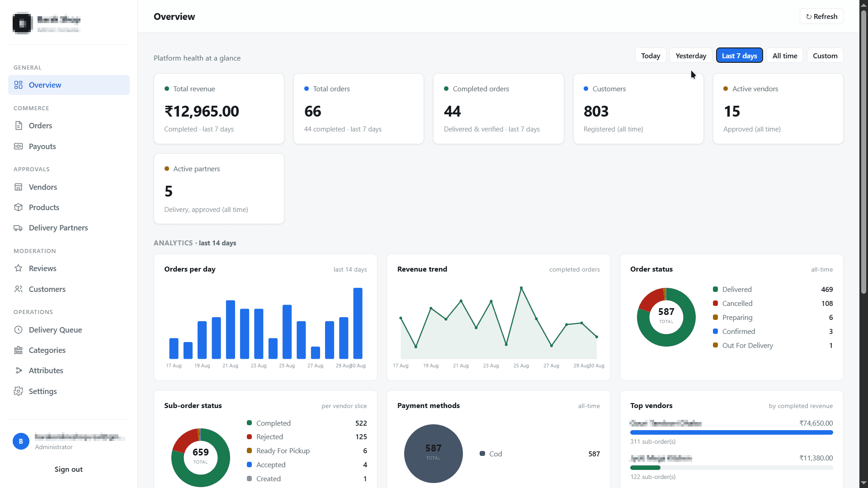Screen dimensions: 868x488
Task: Select the Today date range
Action: coord(651,56)
